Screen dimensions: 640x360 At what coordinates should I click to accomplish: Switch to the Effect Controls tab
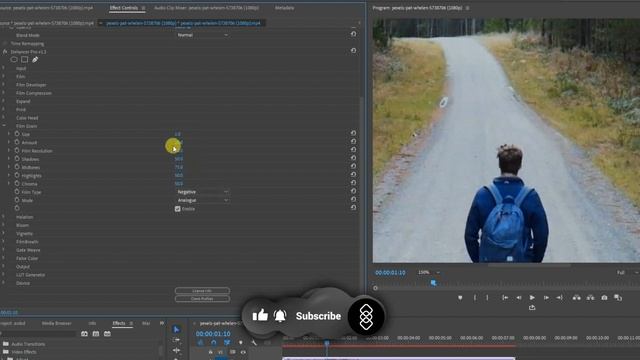click(124, 8)
